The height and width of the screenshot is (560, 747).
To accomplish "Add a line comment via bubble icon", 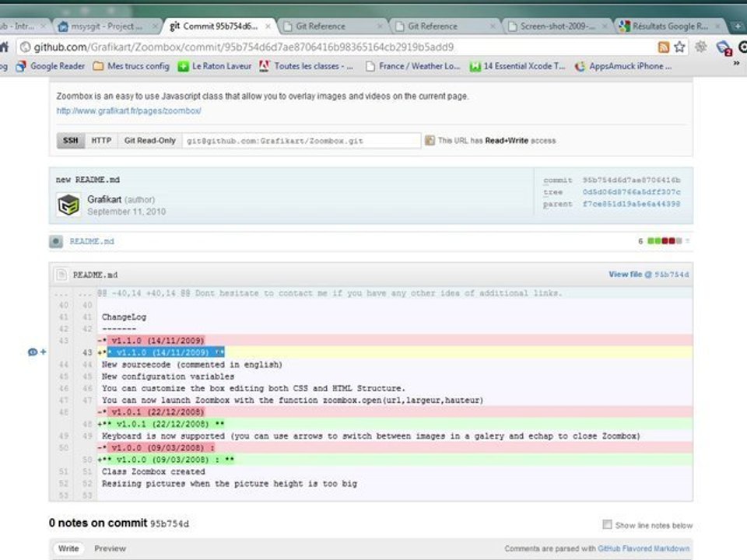I will (x=32, y=352).
